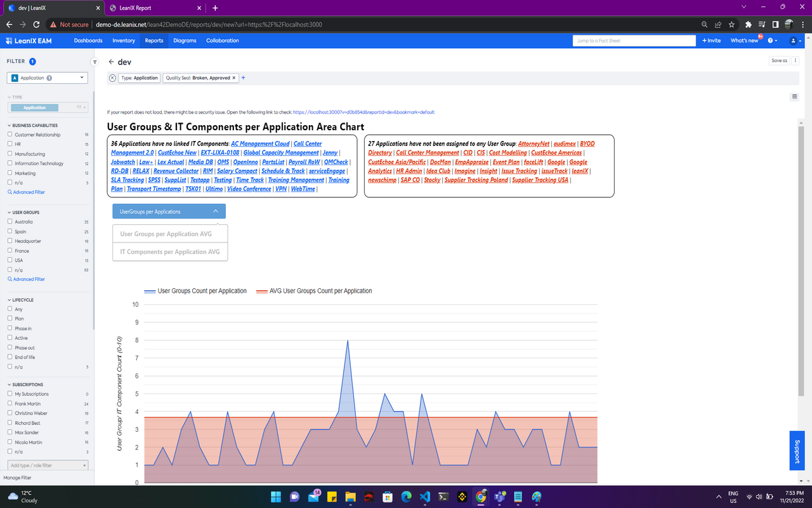Click the Invite button
812x508 pixels.
click(712, 41)
